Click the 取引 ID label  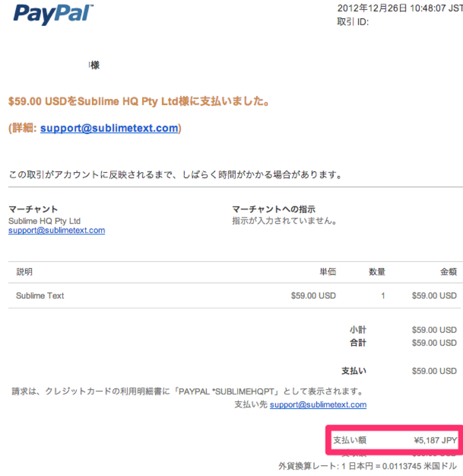(353, 22)
